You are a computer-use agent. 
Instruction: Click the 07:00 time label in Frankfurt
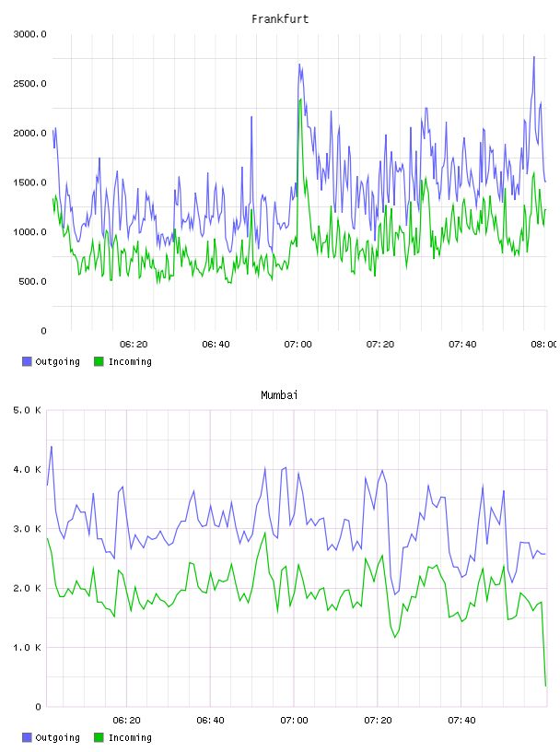click(297, 345)
